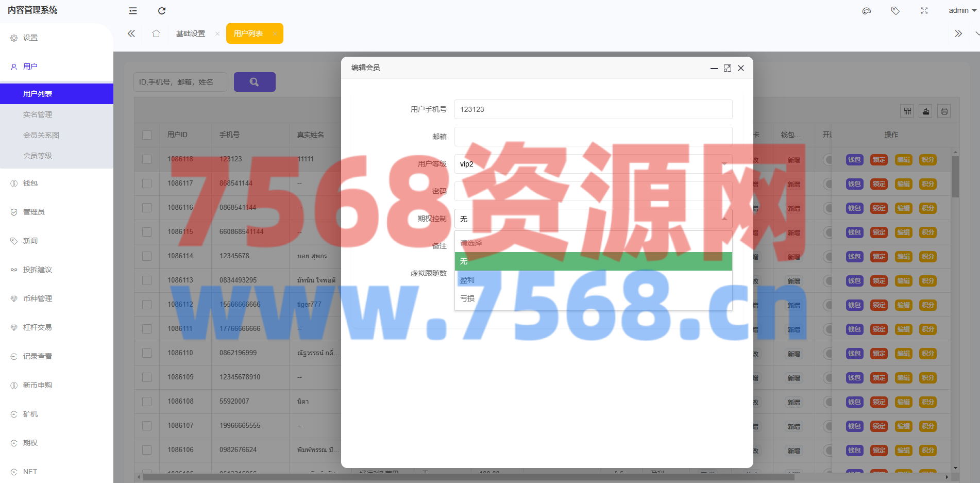Collapse sidebar with the menu fold icon
980x483 pixels.
[133, 11]
